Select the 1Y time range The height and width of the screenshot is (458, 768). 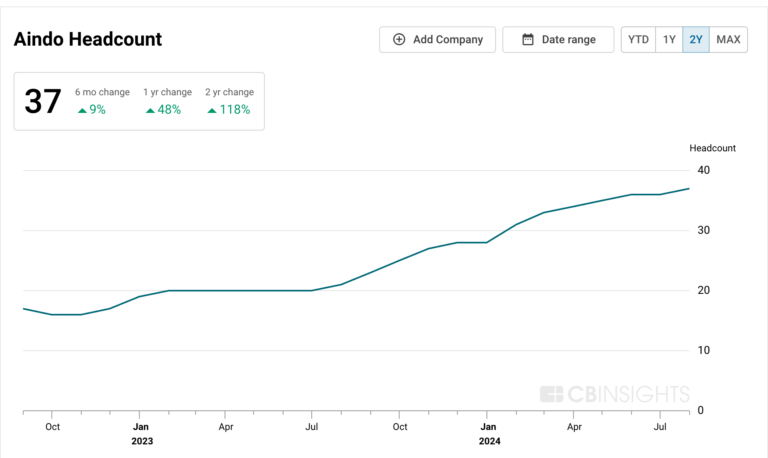point(669,40)
